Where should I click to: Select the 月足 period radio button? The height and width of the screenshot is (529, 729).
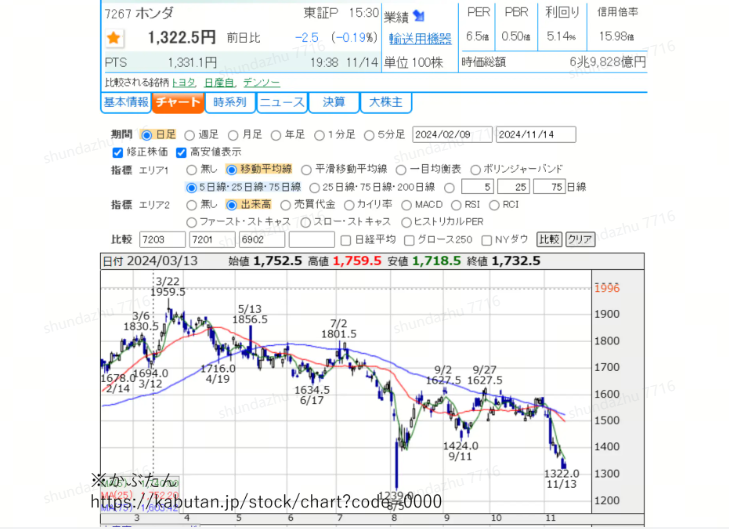(233, 135)
